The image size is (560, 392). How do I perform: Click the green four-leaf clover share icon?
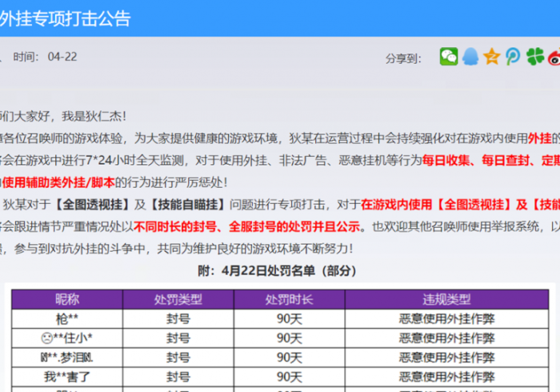coord(534,57)
